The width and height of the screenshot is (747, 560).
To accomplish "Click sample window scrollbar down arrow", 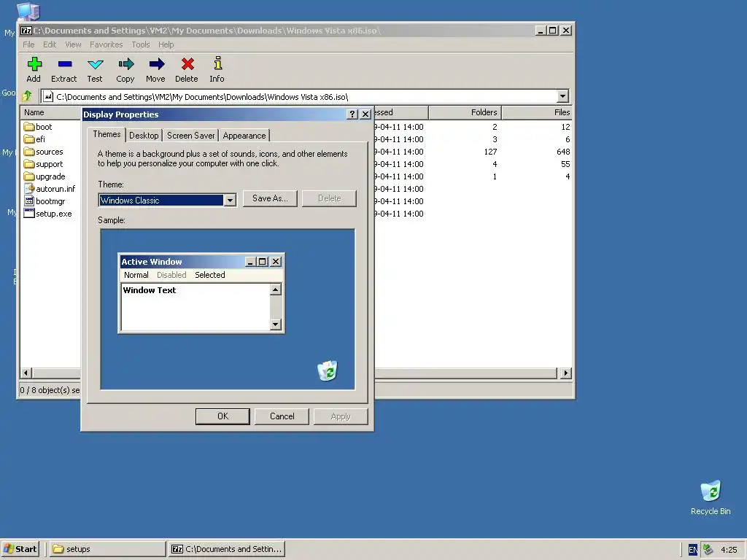I will tap(275, 324).
